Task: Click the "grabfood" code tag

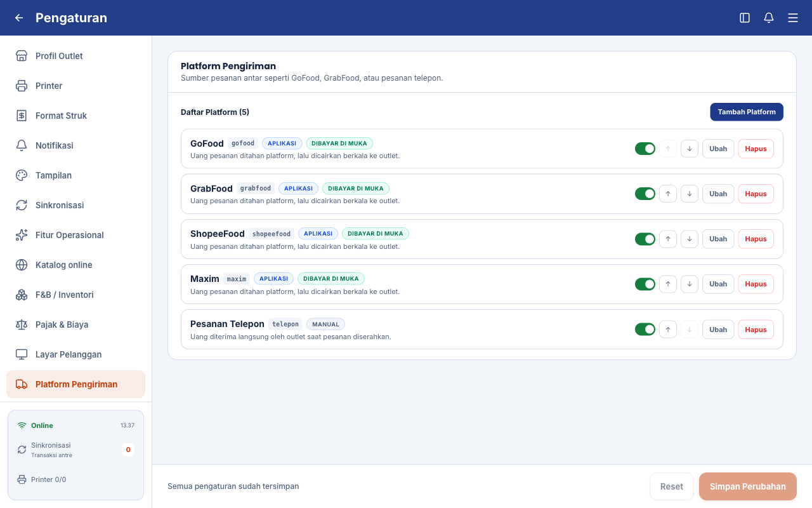Action: [256, 189]
